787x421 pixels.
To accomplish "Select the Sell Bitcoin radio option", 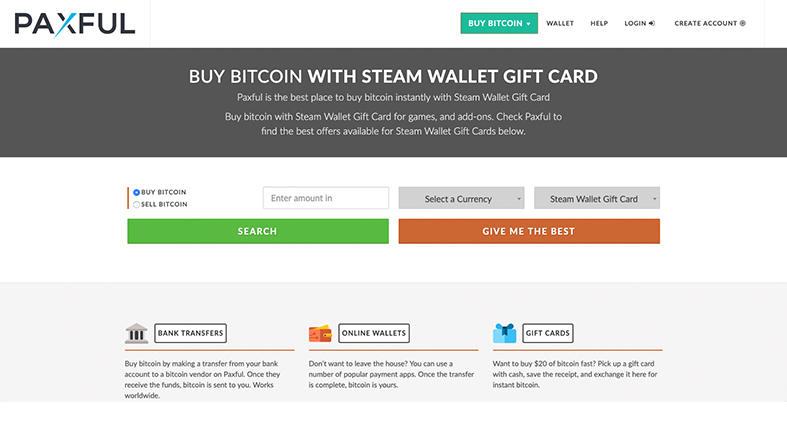I will [137, 204].
